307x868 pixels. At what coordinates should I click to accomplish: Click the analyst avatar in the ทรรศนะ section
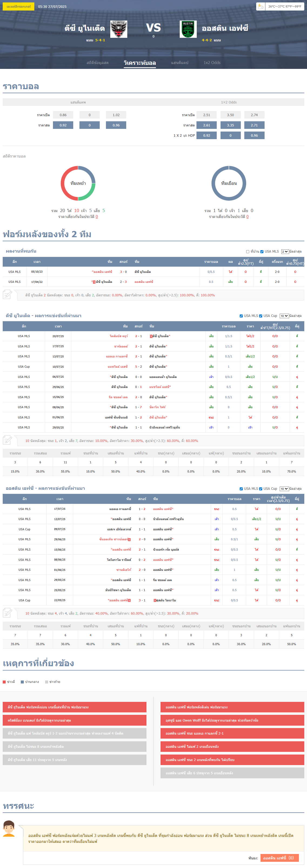tap(9, 828)
